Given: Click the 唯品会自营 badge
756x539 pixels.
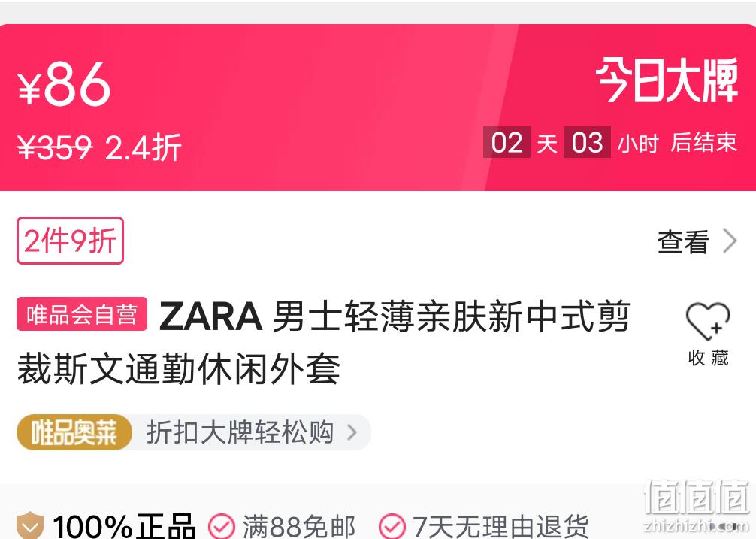Looking at the screenshot, I should click(81, 314).
